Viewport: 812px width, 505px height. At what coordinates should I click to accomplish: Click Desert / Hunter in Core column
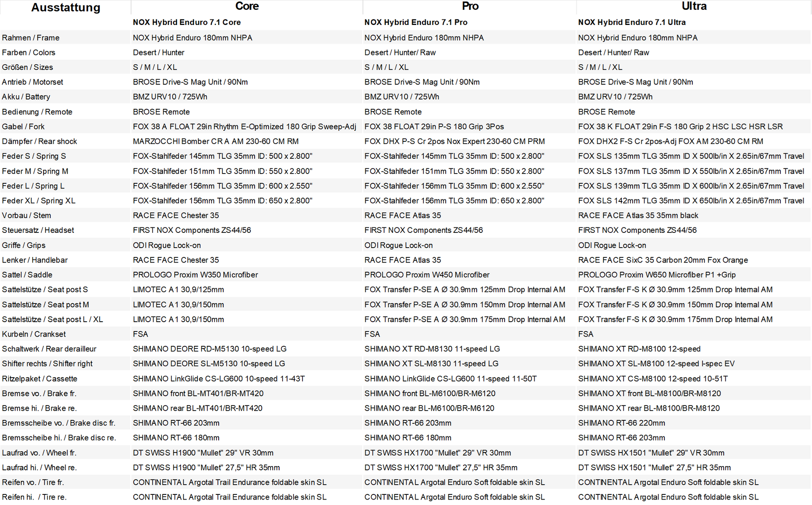coord(159,52)
